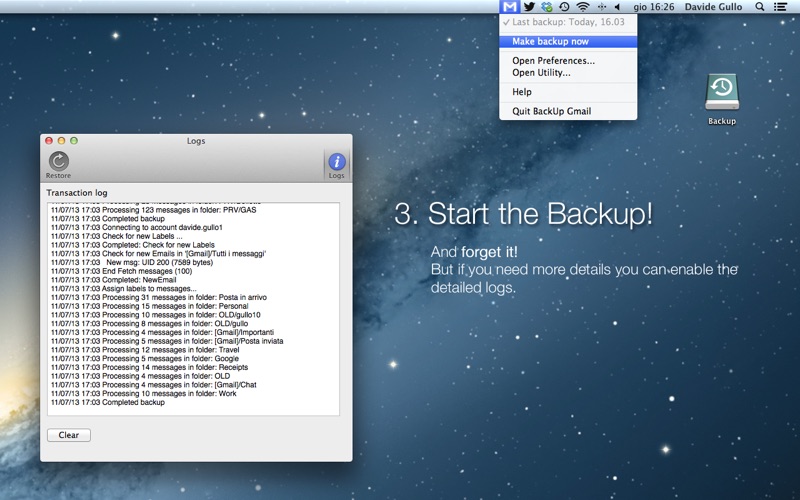This screenshot has width=800, height=500.
Task: Choose Help in the dropdown menu
Action: pos(522,92)
